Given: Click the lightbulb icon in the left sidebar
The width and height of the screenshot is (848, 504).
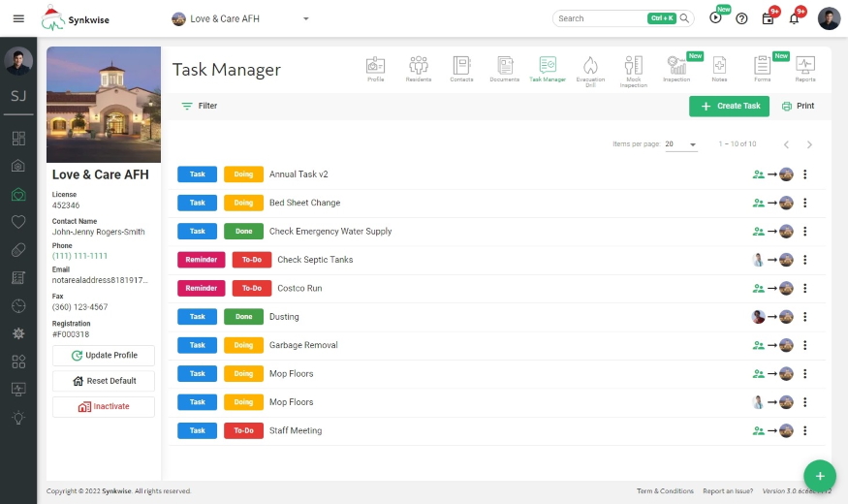Looking at the screenshot, I should click(x=18, y=417).
